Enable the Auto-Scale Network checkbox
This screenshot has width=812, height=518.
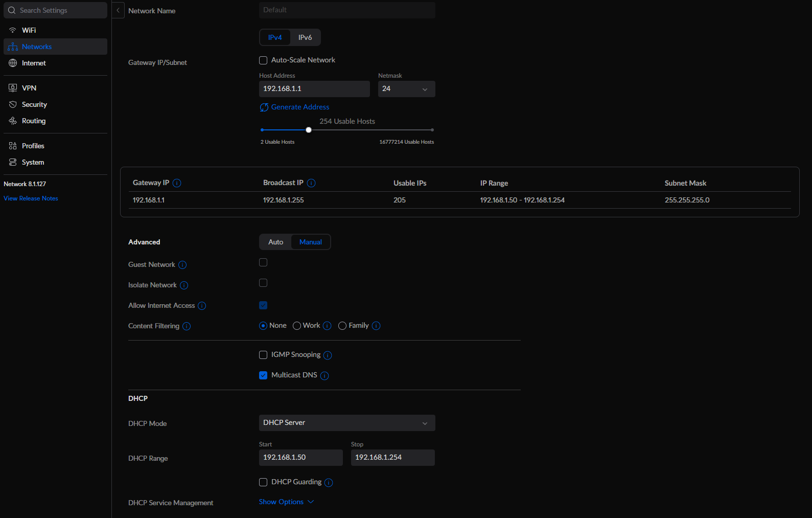click(263, 60)
